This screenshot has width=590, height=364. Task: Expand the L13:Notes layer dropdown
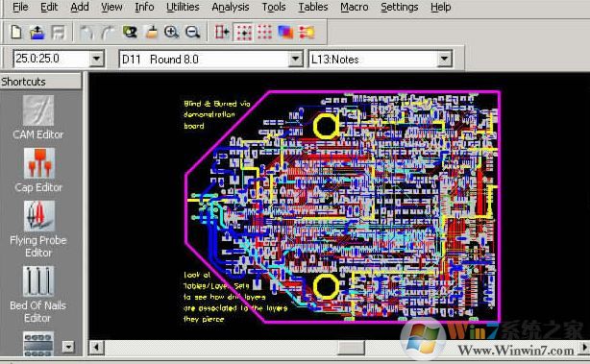click(x=444, y=59)
